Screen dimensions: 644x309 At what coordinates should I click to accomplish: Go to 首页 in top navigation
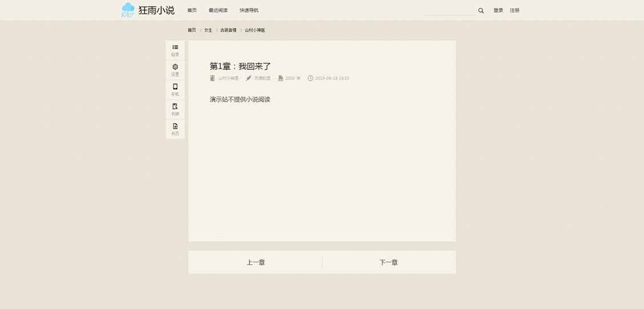tap(192, 10)
